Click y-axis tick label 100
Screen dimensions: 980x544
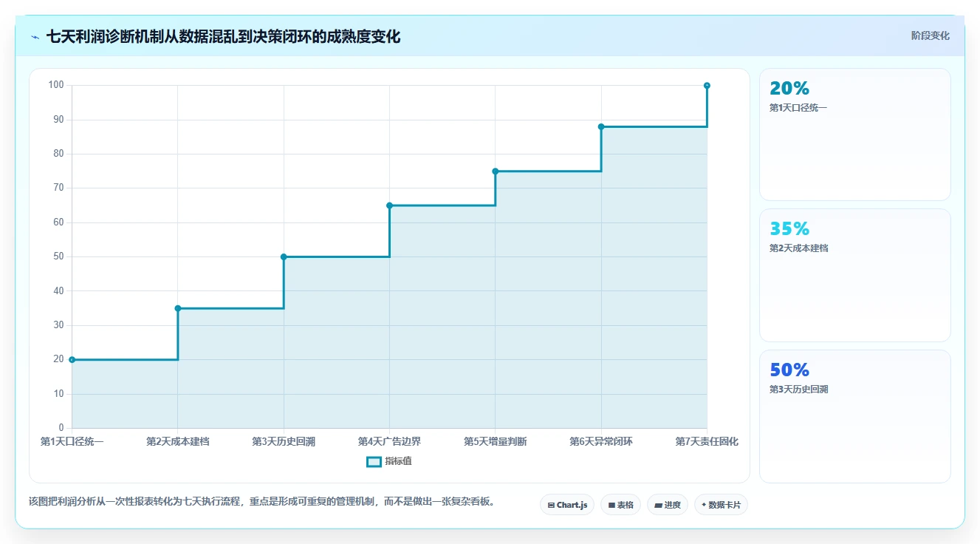tap(56, 85)
